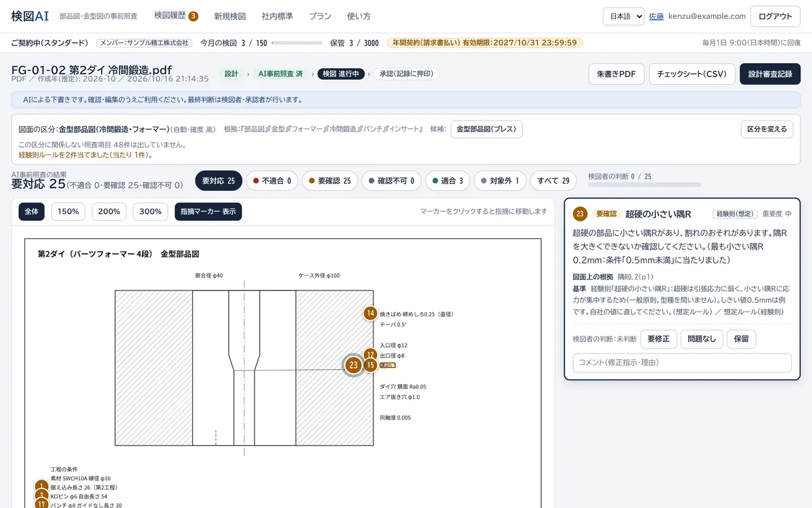Set zoom to 全体
Image resolution: width=812 pixels, height=508 pixels.
[x=32, y=211]
